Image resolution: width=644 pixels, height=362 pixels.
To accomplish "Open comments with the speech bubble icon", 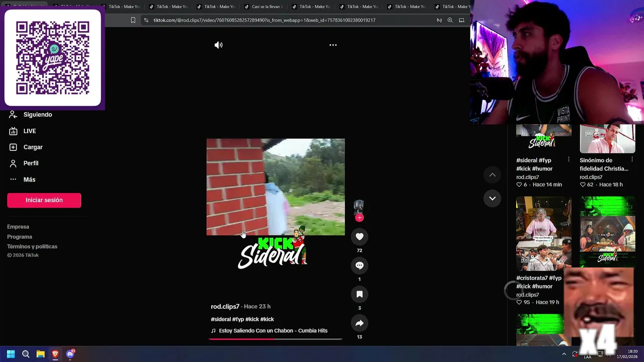I will pos(359,265).
